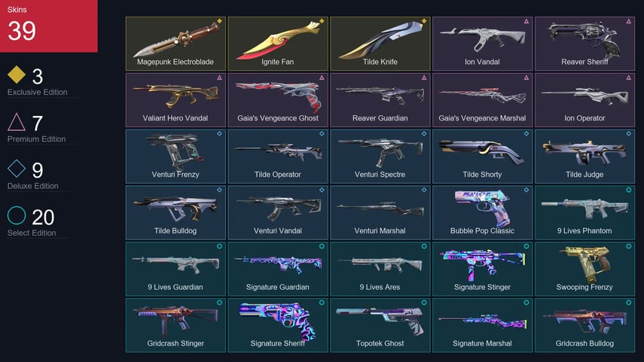Click the pink Premium Edition triangle icon

tap(17, 122)
